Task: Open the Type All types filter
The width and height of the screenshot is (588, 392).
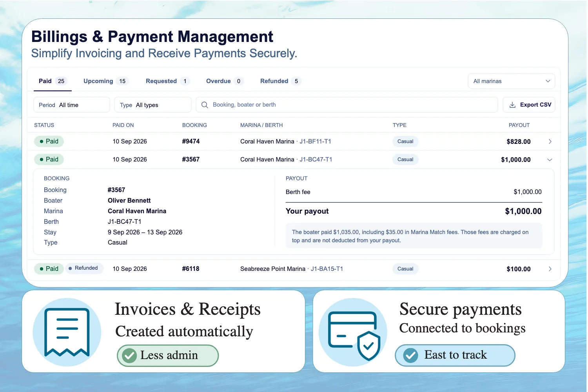Action: tap(153, 105)
